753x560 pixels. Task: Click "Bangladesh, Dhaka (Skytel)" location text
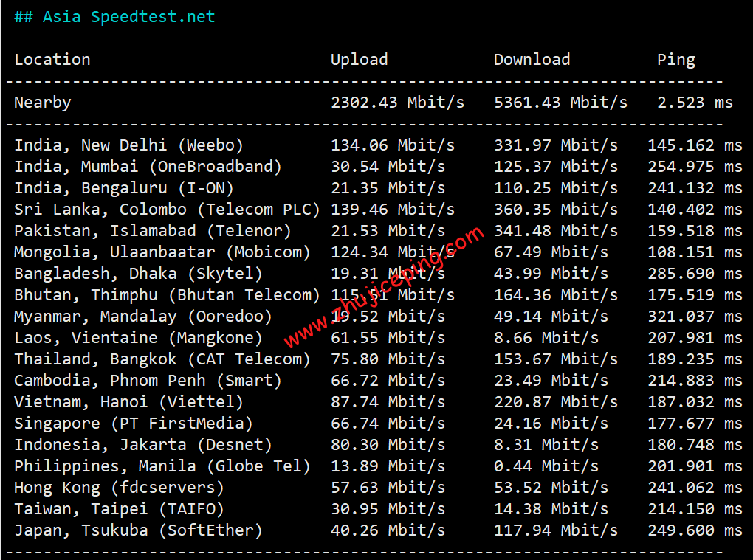coord(138,274)
